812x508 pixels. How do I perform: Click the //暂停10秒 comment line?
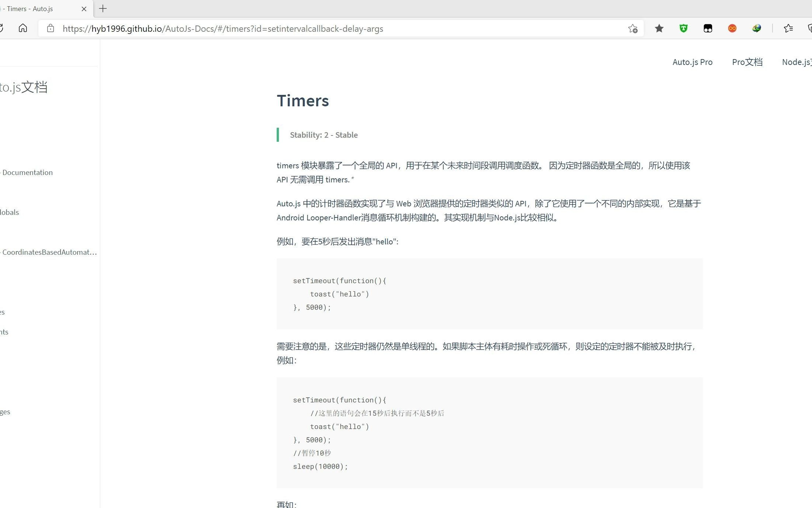click(312, 453)
